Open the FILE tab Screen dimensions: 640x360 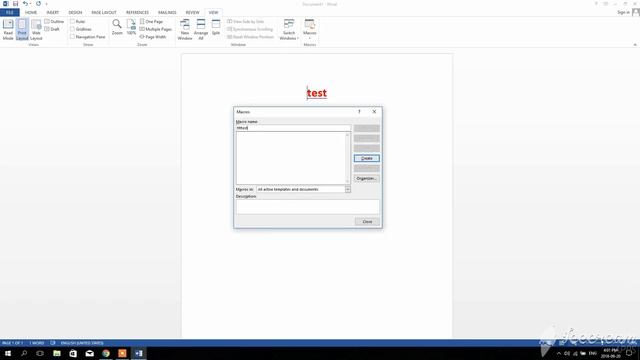point(10,13)
